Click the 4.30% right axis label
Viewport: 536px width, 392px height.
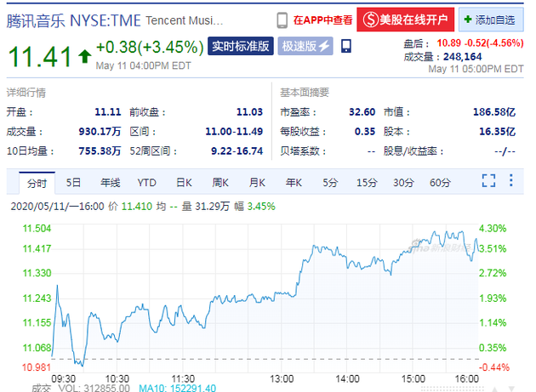tap(493, 229)
